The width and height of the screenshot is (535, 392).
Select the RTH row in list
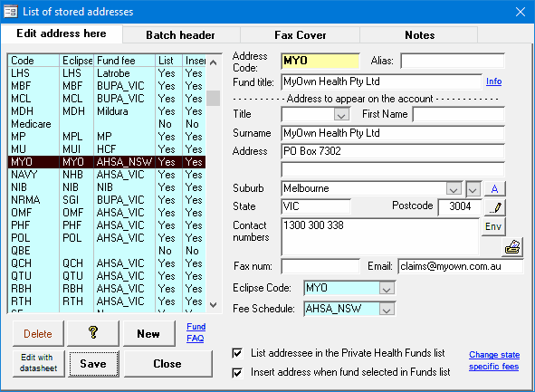tap(107, 301)
